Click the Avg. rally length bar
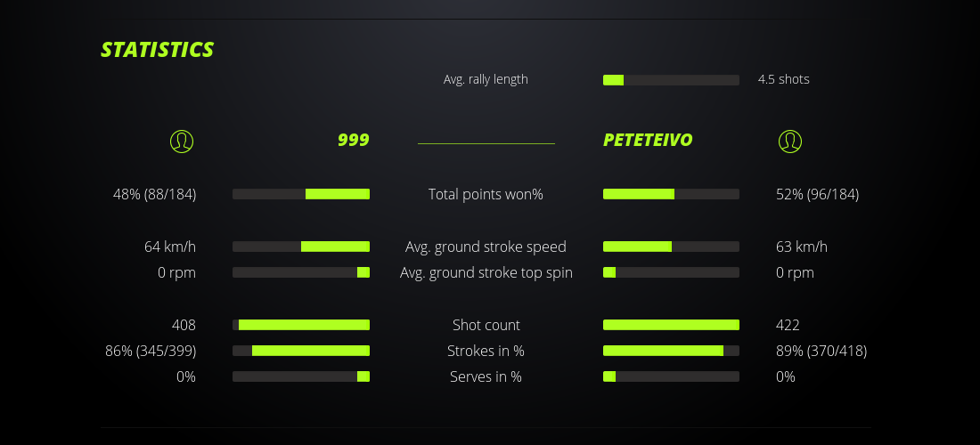Image resolution: width=980 pixels, height=445 pixels. [x=671, y=80]
